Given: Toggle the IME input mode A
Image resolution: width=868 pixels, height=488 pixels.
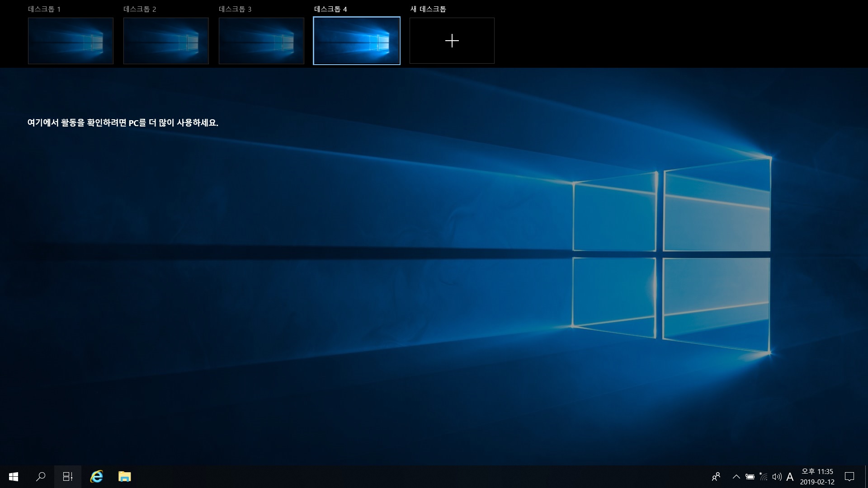Looking at the screenshot, I should pyautogui.click(x=790, y=477).
